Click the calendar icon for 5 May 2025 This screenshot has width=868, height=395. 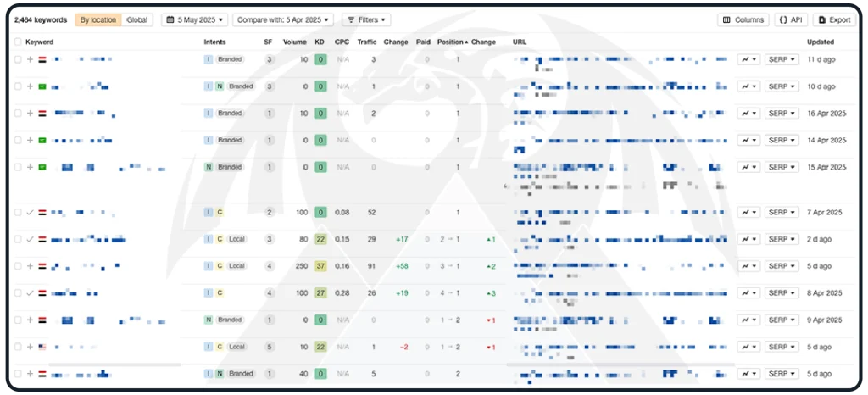tap(170, 19)
